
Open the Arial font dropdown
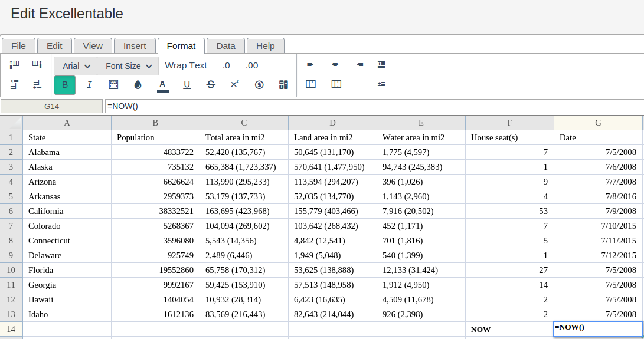pyautogui.click(x=76, y=66)
